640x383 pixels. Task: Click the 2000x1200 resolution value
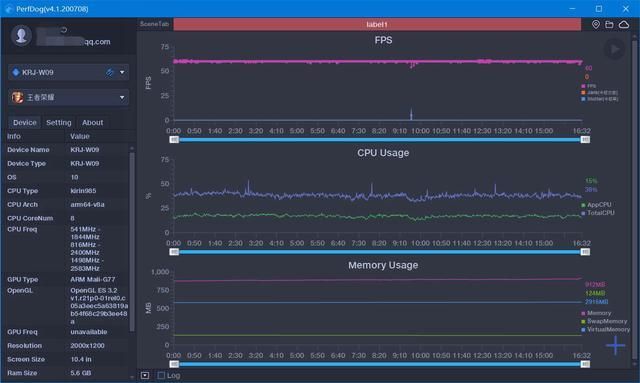pyautogui.click(x=87, y=345)
